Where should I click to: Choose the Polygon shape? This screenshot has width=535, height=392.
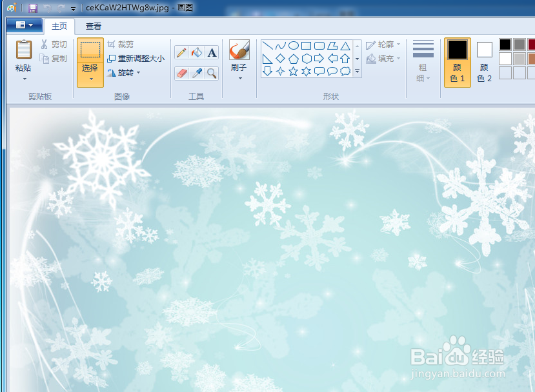[x=332, y=46]
